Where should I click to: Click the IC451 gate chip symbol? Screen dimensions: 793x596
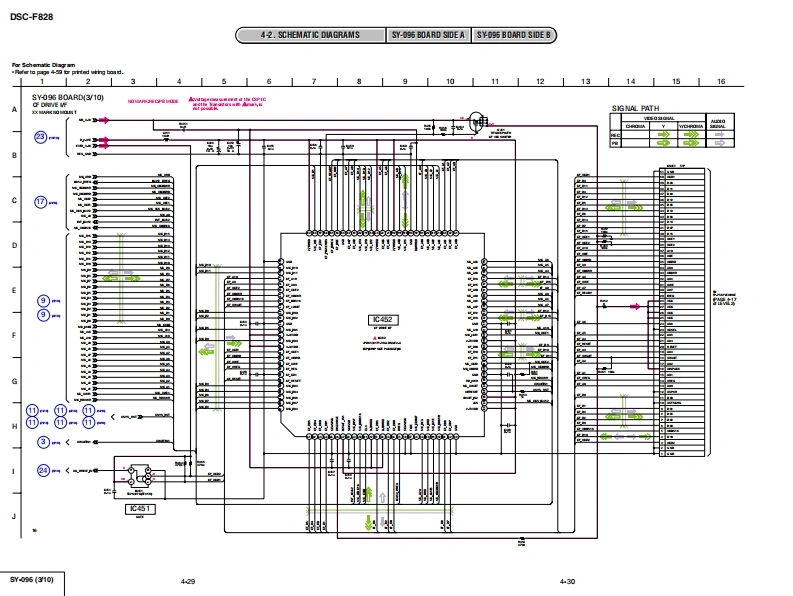[x=139, y=477]
